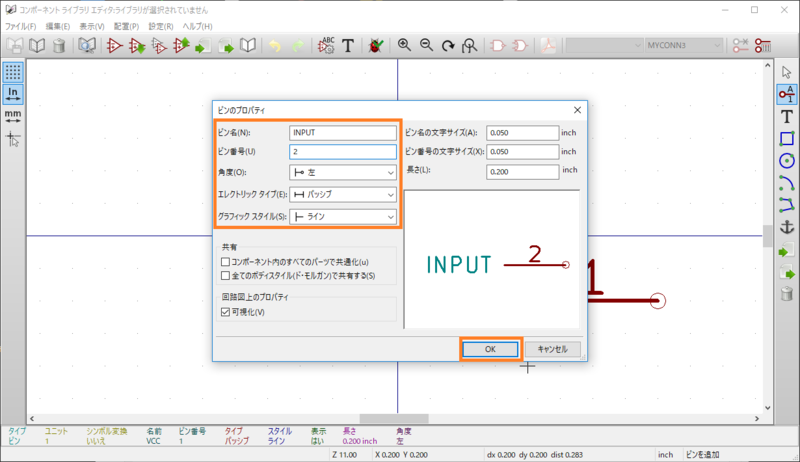Open the 設定(R) menu
This screenshot has height=462, width=800.
pyautogui.click(x=161, y=26)
